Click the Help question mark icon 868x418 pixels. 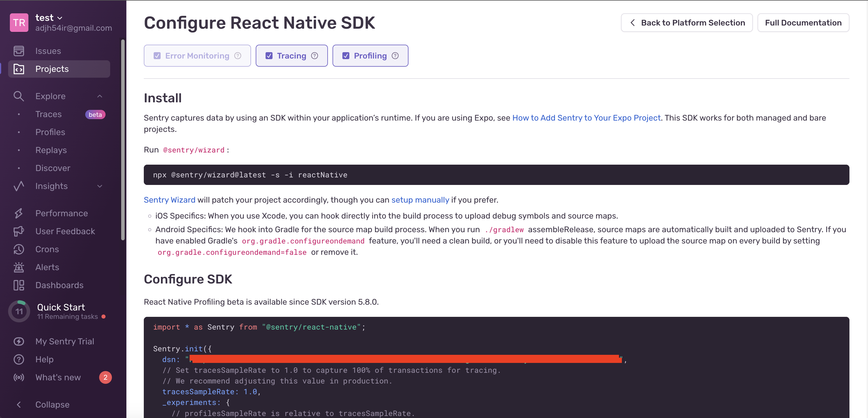19,359
